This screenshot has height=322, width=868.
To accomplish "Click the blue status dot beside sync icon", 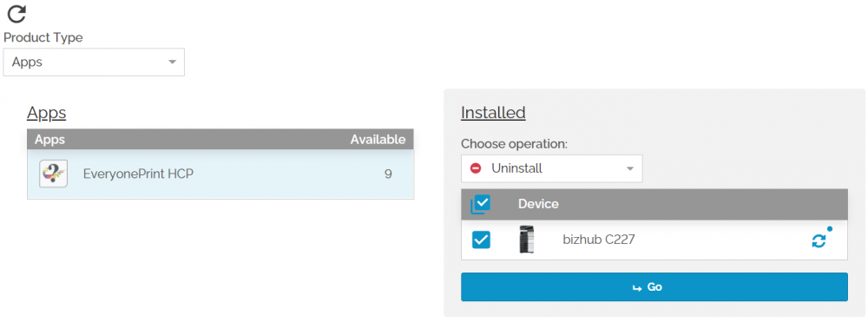I will pos(829,228).
